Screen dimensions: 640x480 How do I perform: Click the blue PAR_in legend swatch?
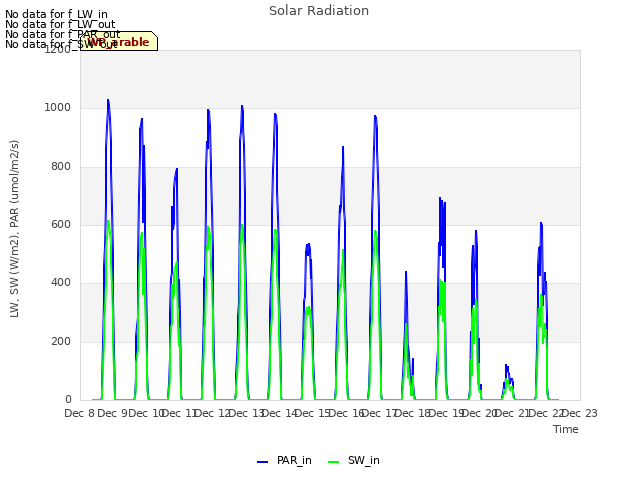point(262,462)
